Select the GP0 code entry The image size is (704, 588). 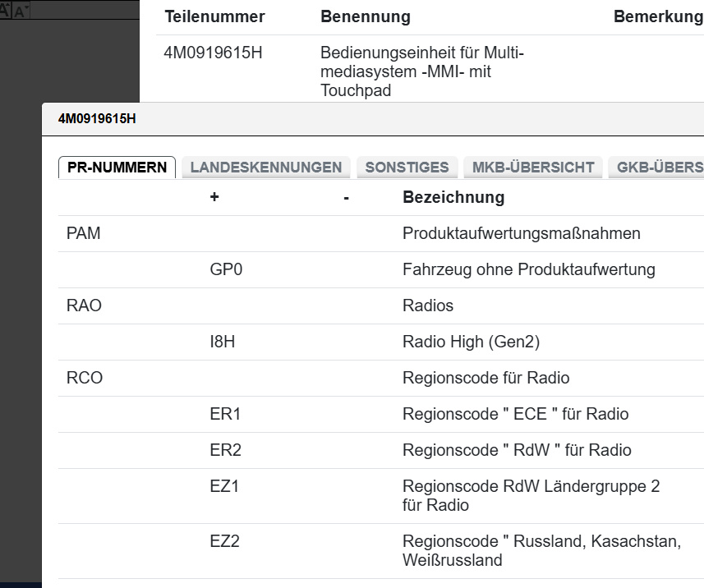click(x=226, y=269)
